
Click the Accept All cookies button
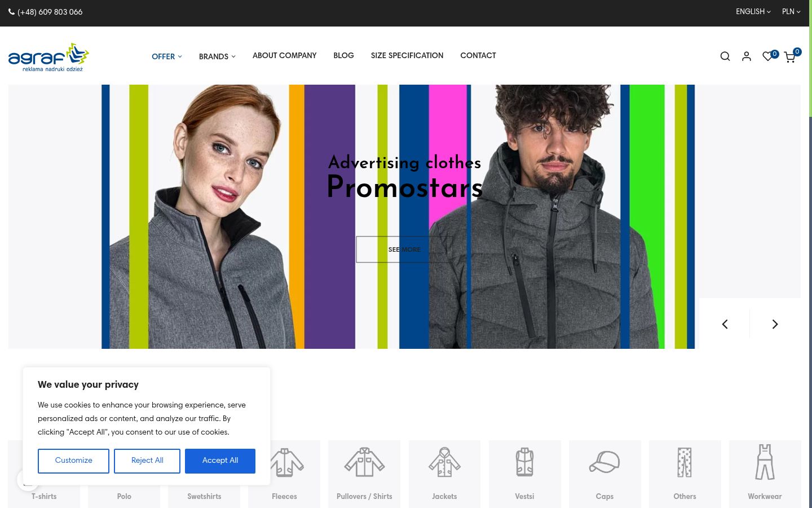220,461
